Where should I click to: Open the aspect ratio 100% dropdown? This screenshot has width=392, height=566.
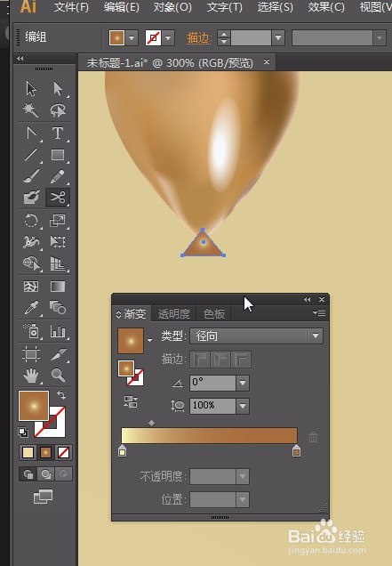[x=243, y=406]
